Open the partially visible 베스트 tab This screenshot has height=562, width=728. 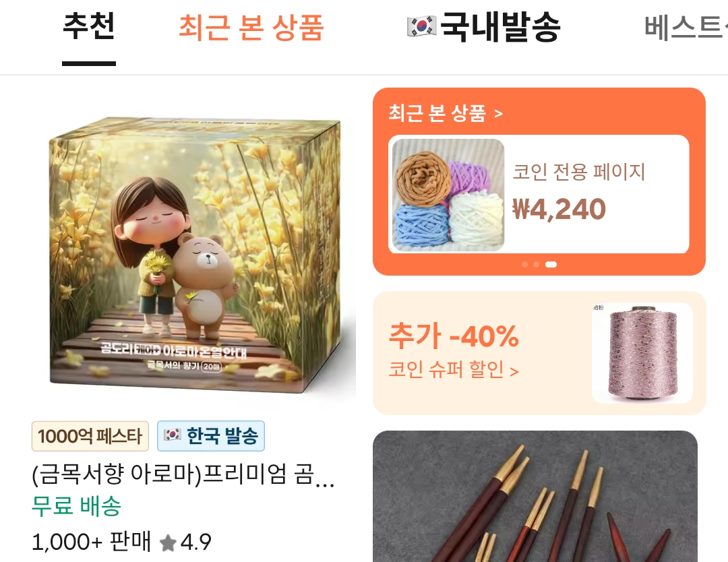(686, 28)
